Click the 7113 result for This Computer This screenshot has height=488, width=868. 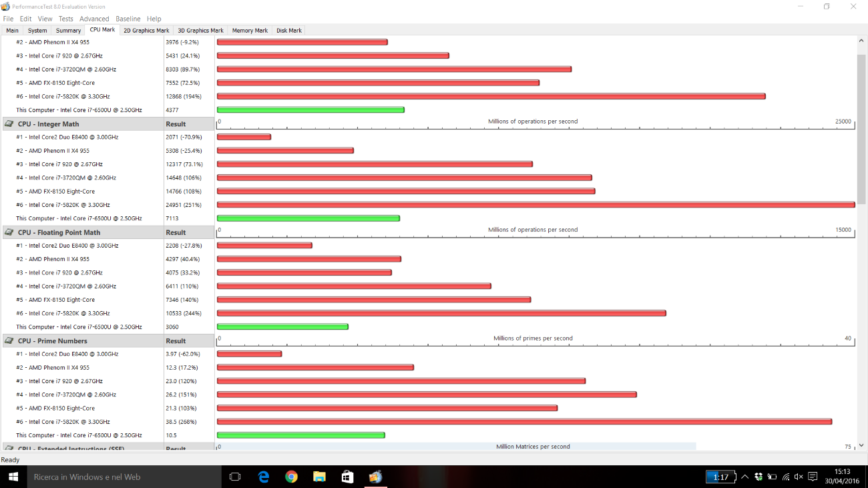(172, 218)
